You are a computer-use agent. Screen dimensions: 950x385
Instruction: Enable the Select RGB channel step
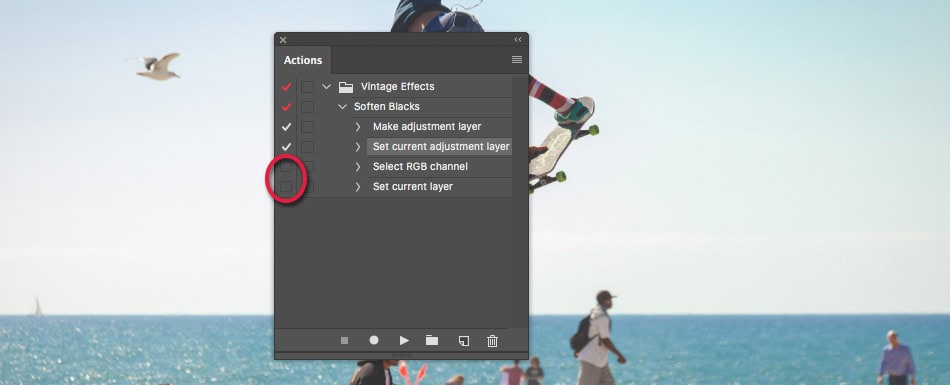pos(287,167)
